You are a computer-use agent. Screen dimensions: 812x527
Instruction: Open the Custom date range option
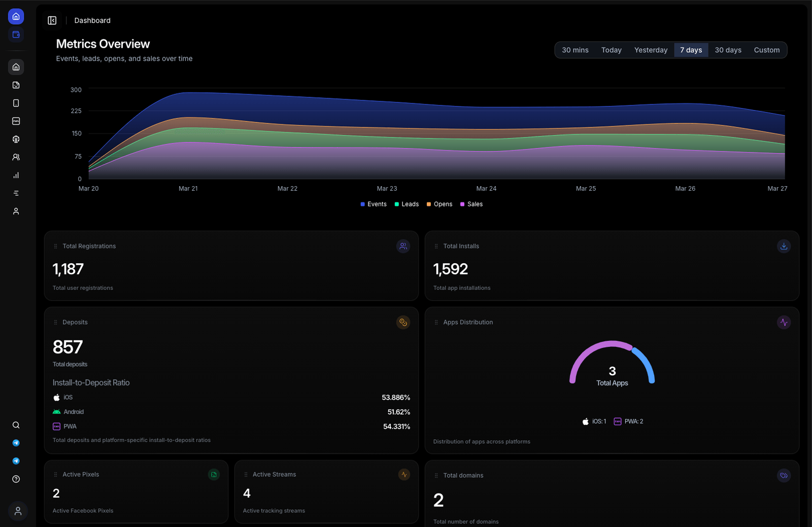(766, 50)
